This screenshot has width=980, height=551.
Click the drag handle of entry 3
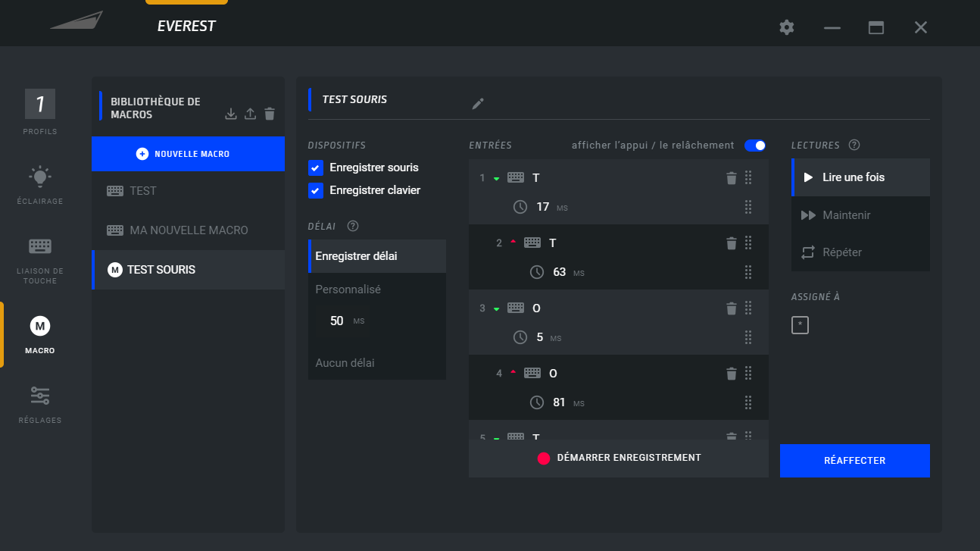click(x=748, y=308)
